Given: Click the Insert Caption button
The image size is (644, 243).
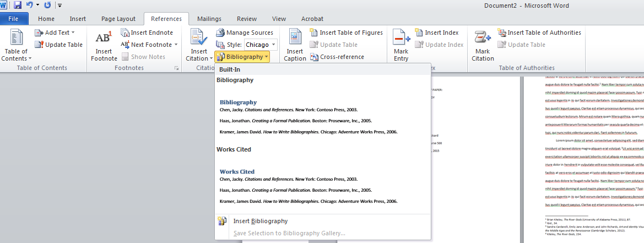Looking at the screenshot, I should click(x=295, y=45).
